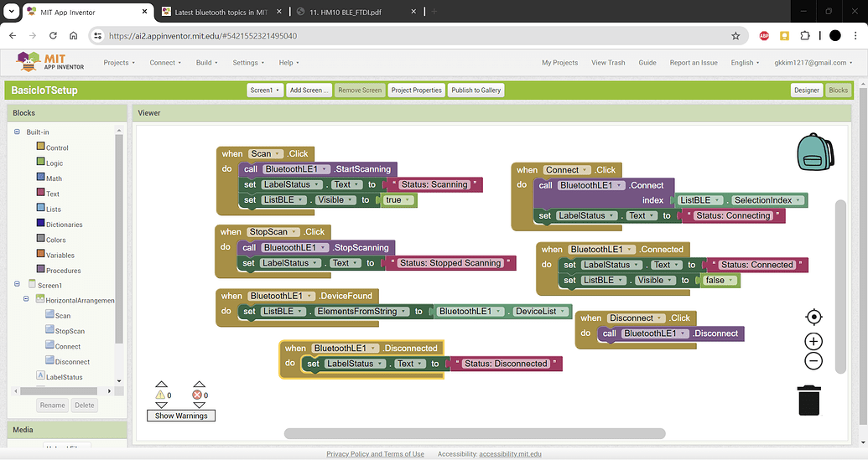The image size is (868, 460).
Task: Open the Projects menu
Action: [119, 63]
